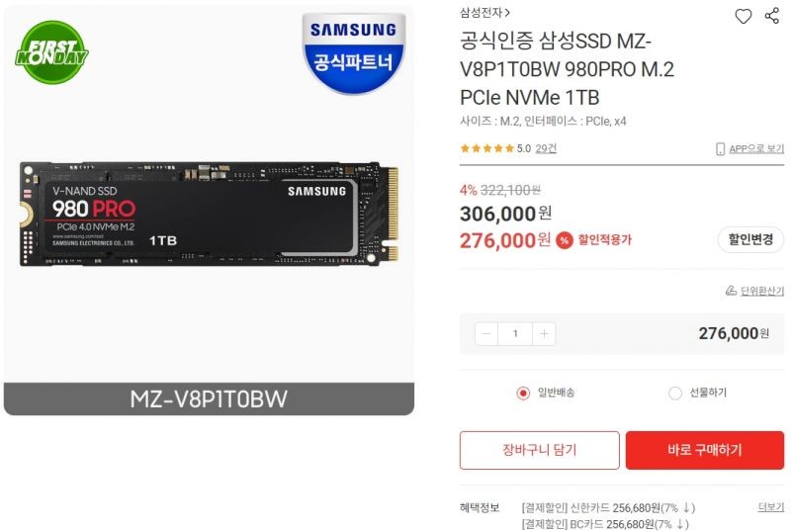Click the 980 PRO SSD product image
Screen dimensions: 791x532
pyautogui.click(x=209, y=214)
